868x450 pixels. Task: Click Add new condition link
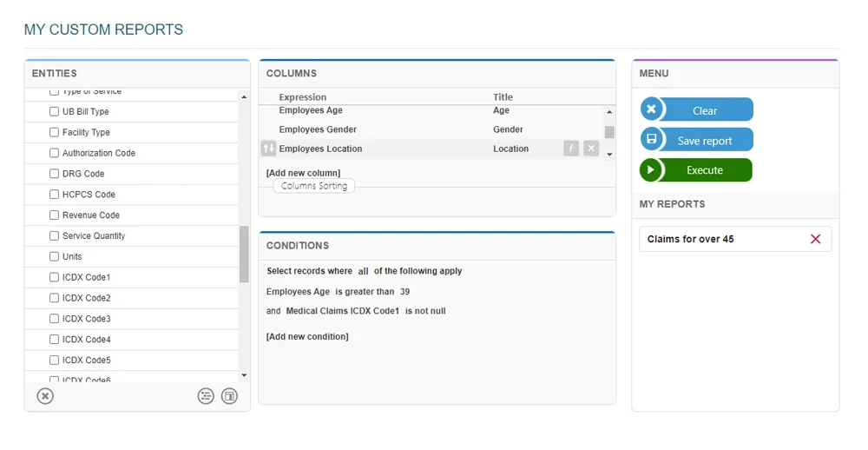tap(307, 336)
